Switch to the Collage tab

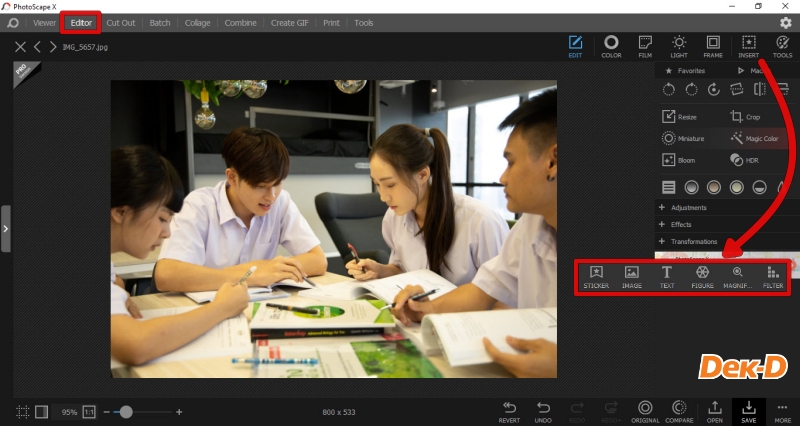click(x=197, y=22)
